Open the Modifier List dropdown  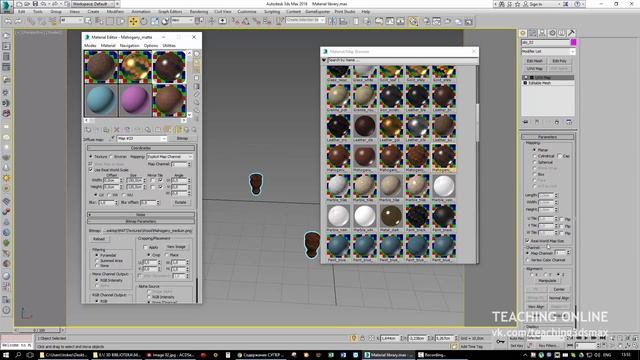click(548, 52)
